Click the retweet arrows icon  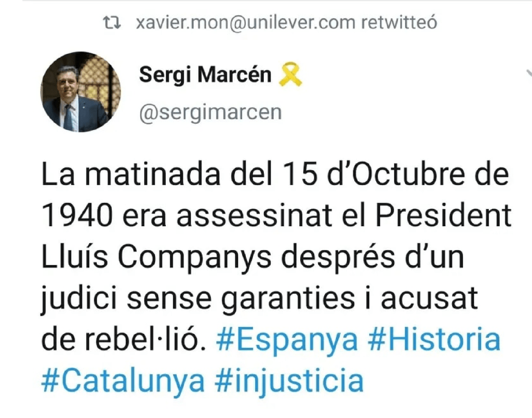point(112,23)
